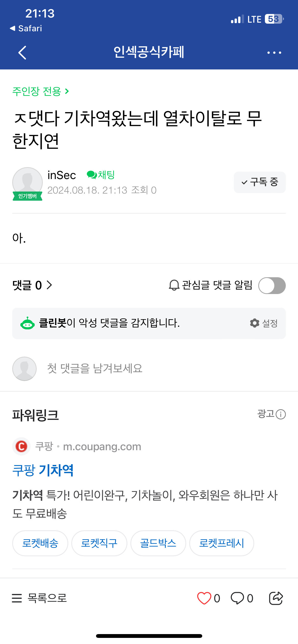Open the 쿠팡 기차역 ad link
Image resolution: width=298 pixels, height=644 pixels.
(x=43, y=470)
